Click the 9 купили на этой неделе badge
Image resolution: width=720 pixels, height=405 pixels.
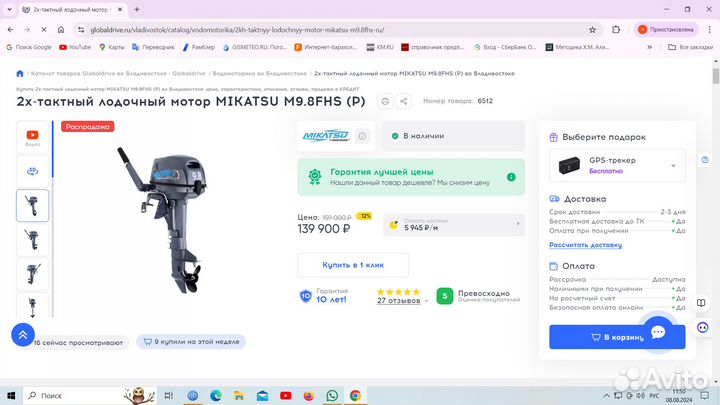pos(191,342)
